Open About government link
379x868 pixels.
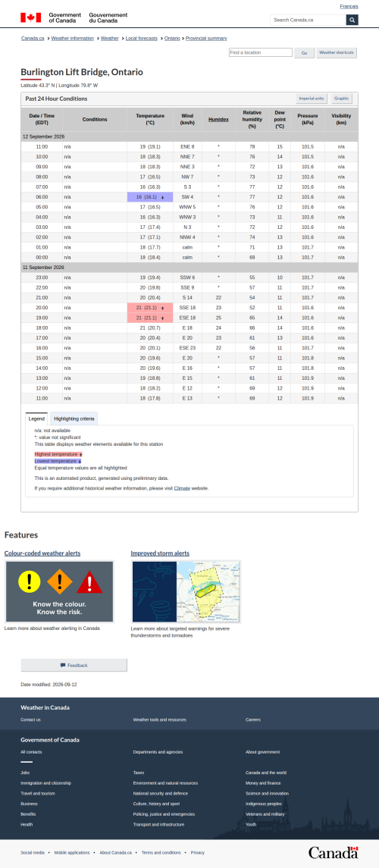pyautogui.click(x=263, y=752)
